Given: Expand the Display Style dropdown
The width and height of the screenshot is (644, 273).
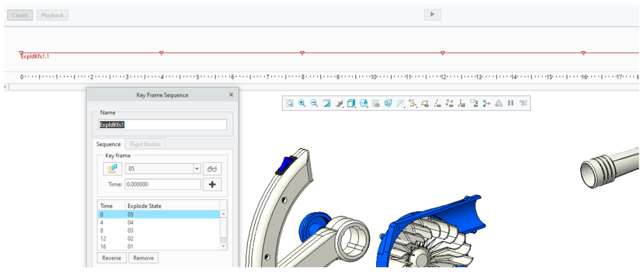Looking at the screenshot, I should pos(339,103).
